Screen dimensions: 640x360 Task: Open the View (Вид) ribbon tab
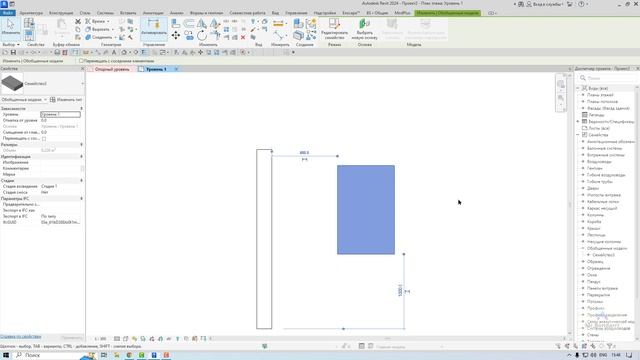(x=276, y=13)
